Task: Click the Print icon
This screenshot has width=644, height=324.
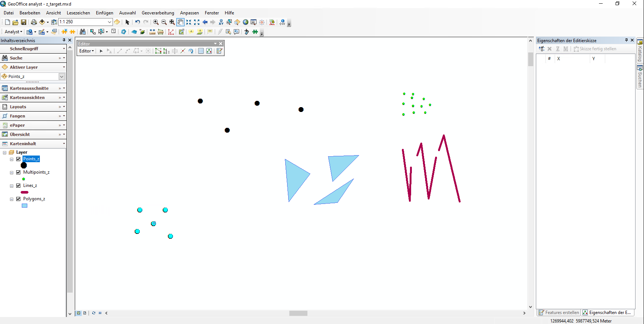Action: point(34,22)
